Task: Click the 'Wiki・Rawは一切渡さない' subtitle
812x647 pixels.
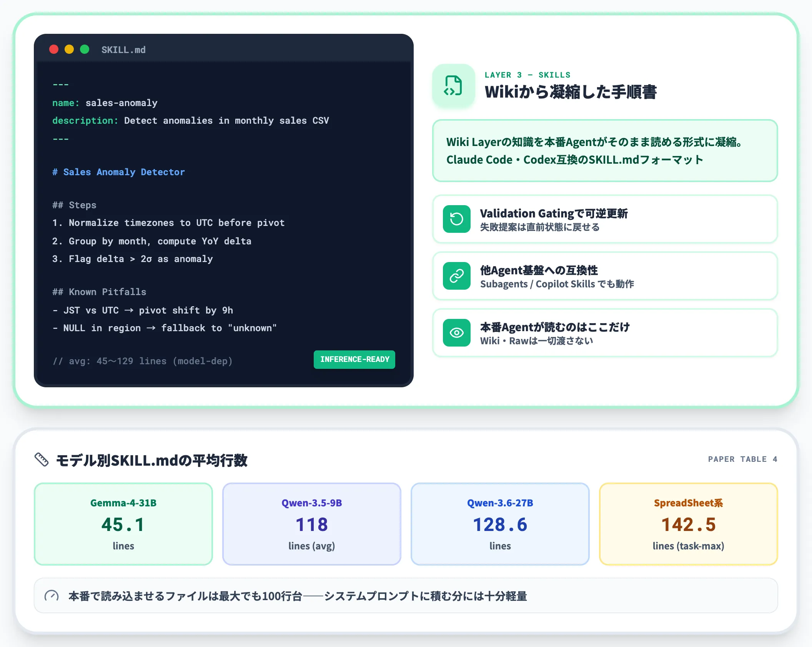Action: pyautogui.click(x=537, y=341)
